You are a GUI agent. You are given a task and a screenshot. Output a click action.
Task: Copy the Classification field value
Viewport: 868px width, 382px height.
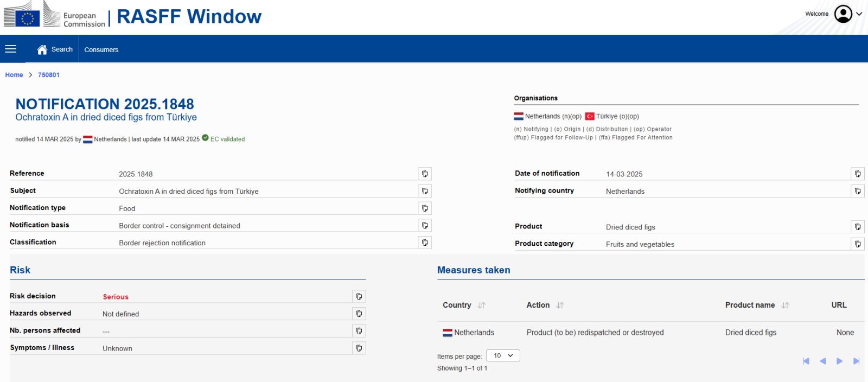point(425,243)
